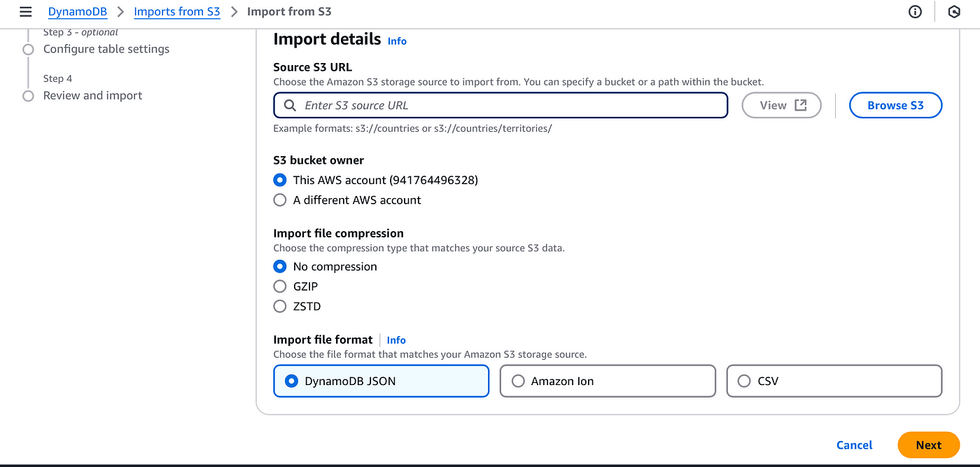Open the navigation menu hamburger icon
Screen dimensions: 980x467
25,11
